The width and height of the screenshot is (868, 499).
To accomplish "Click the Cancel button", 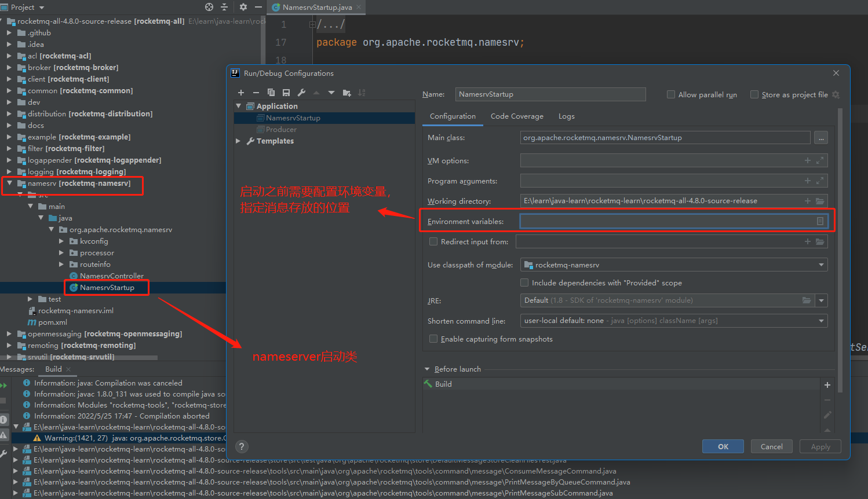I will click(772, 446).
